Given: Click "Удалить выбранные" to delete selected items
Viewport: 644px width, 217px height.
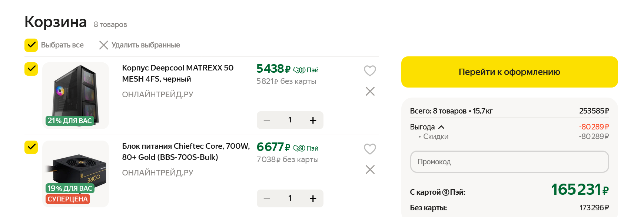Looking at the screenshot, I should coord(140,45).
